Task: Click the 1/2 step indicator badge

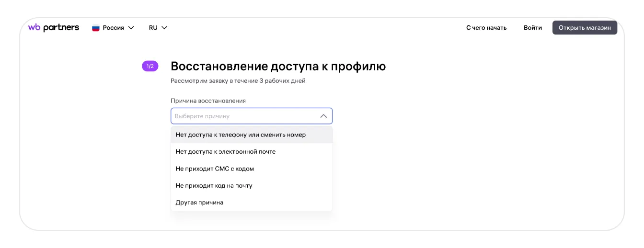Action: 150,66
